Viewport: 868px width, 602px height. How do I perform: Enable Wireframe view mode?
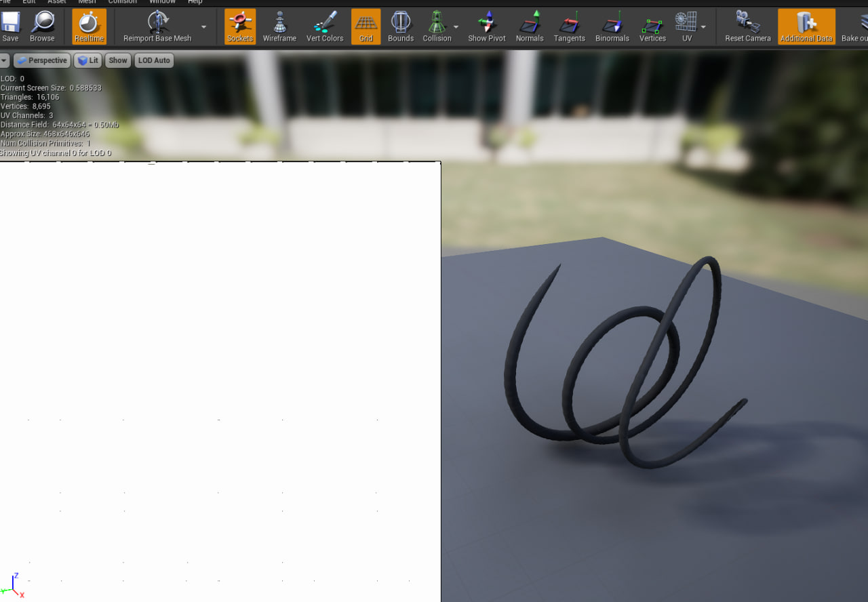279,26
